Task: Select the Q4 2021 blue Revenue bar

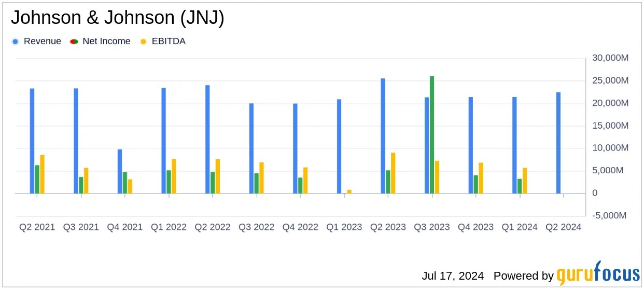Action: pos(120,171)
